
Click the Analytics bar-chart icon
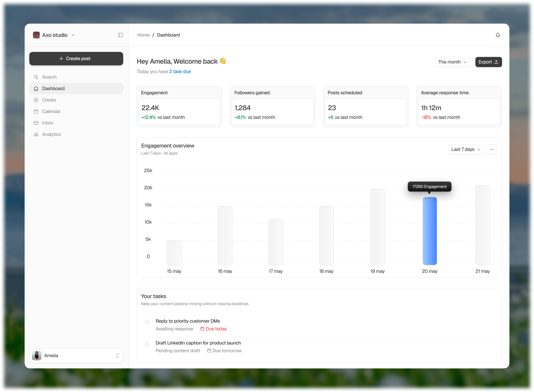coord(36,134)
